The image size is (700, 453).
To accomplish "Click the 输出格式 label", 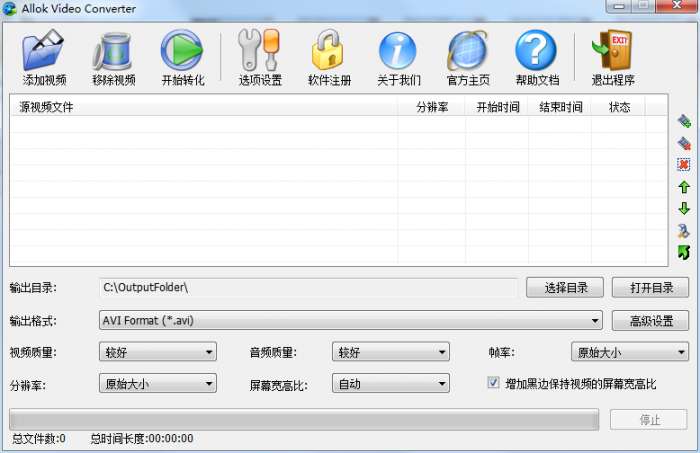I will point(33,321).
